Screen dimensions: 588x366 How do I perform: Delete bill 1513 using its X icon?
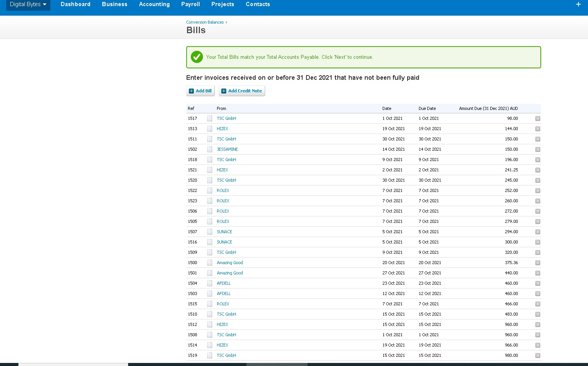tap(538, 129)
